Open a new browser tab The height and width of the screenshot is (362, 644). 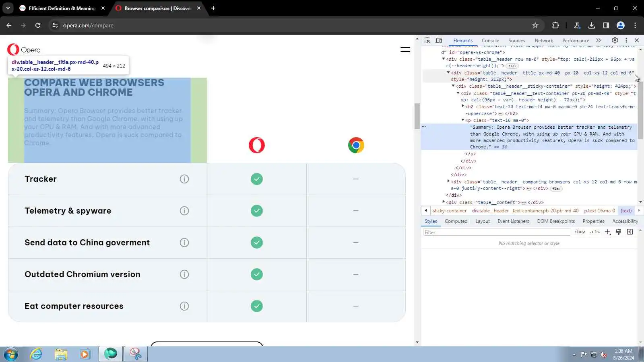tap(213, 8)
